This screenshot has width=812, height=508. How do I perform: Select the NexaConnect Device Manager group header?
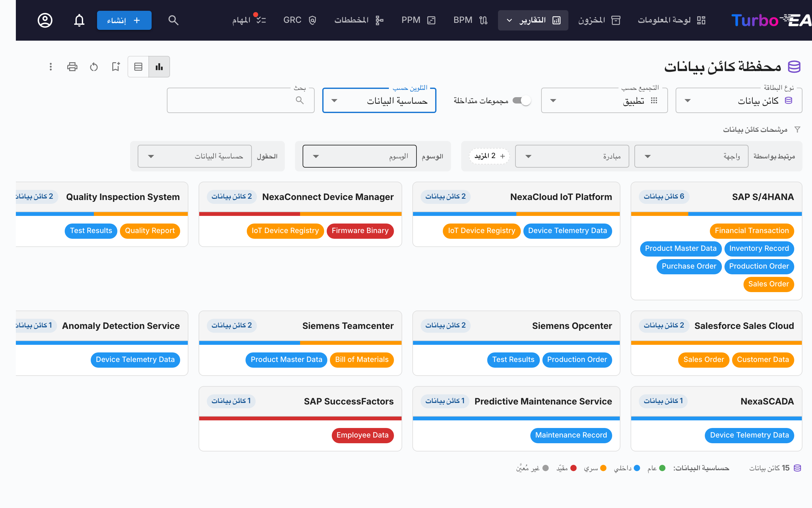[300, 197]
